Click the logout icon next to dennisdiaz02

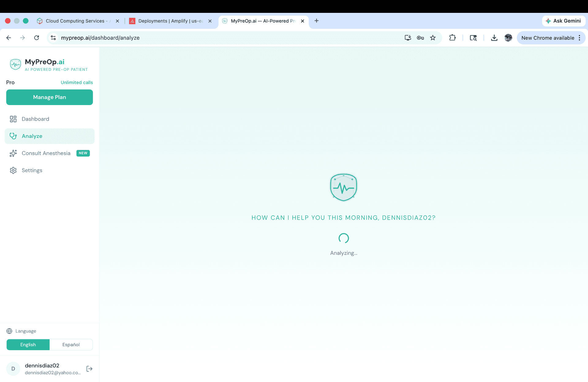tap(89, 369)
